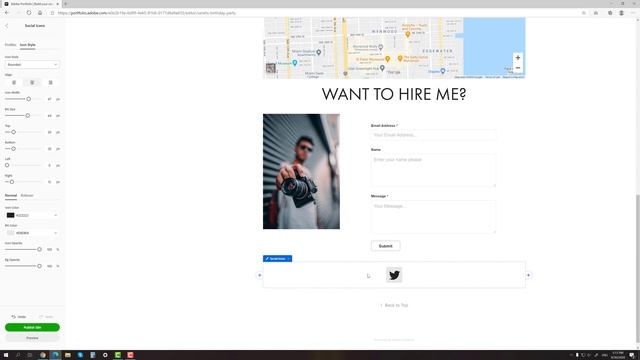Click the Name text field
This screenshot has width=640, height=360.
433,170
